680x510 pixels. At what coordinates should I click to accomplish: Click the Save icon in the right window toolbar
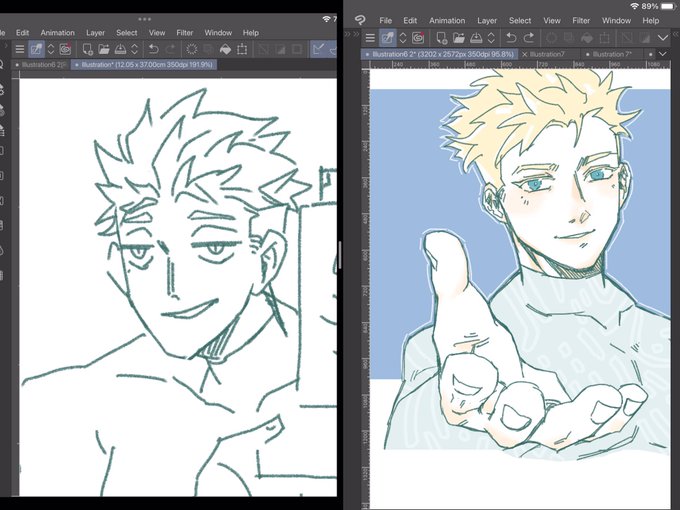click(476, 38)
